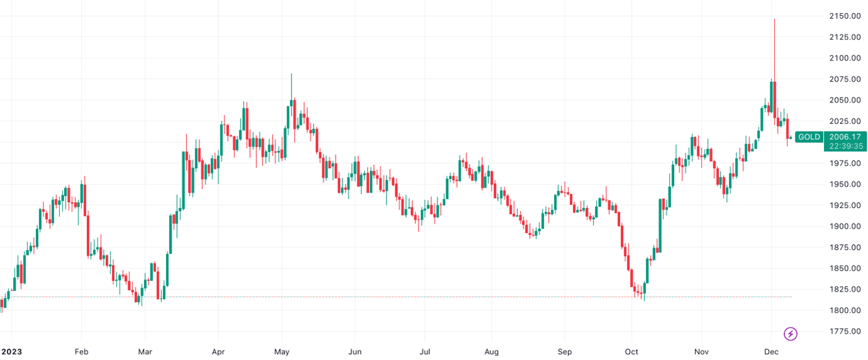868x360 pixels.
Task: Click the 1950.00 price axis label
Action: coord(845,184)
